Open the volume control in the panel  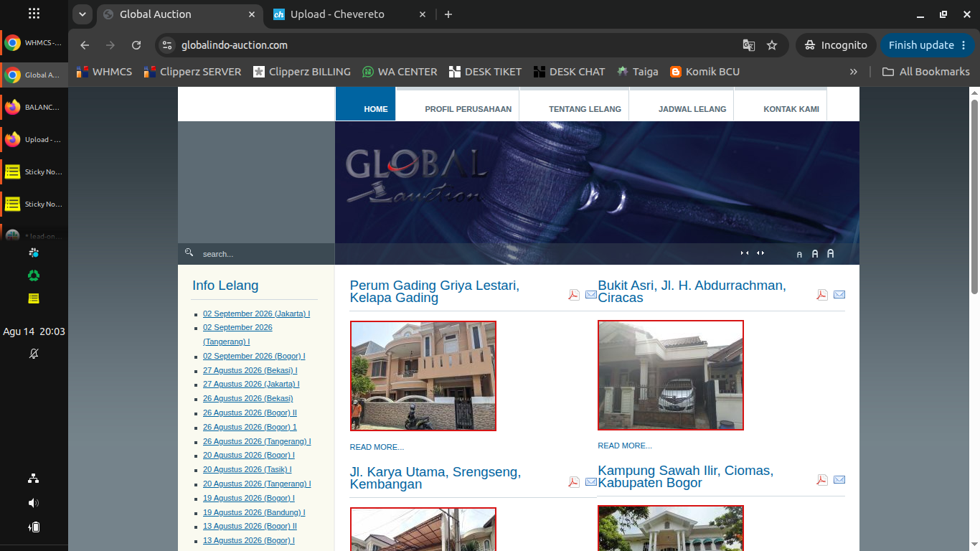point(34,503)
